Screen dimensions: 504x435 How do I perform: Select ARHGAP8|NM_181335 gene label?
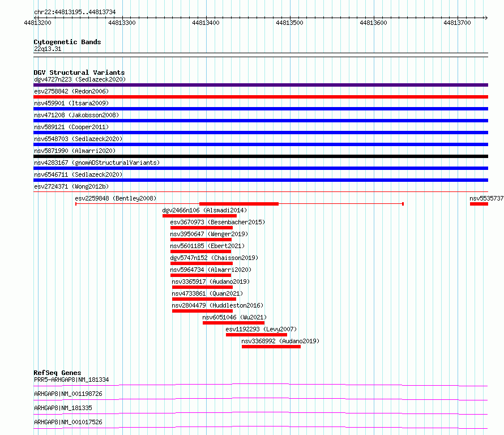pyautogui.click(x=63, y=408)
